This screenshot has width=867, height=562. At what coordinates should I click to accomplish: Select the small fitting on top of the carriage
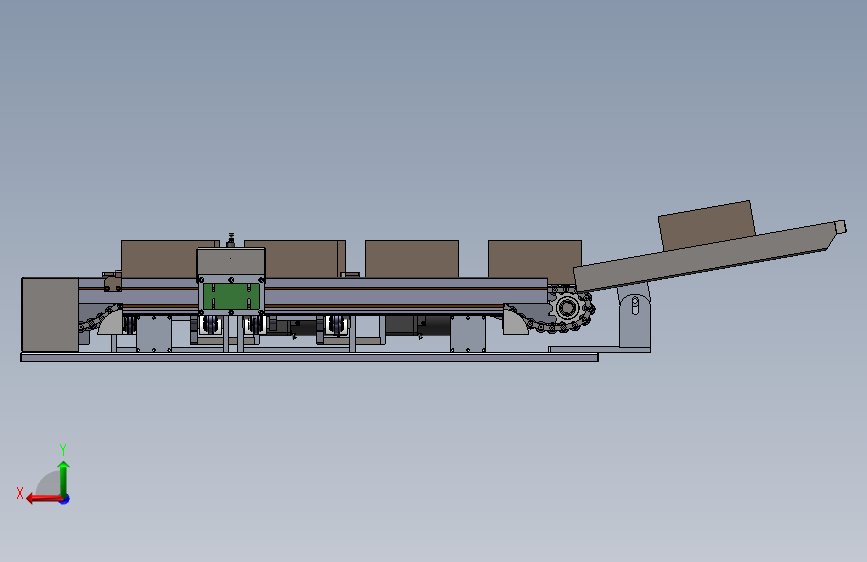231,240
